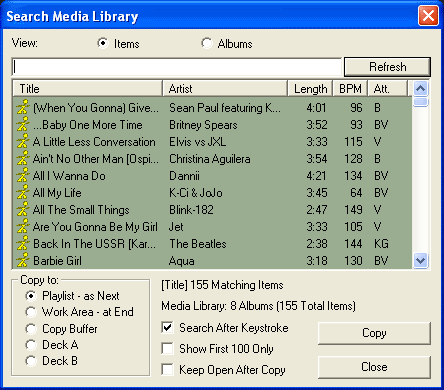Click artist Dannii
Screen dimensions: 444x390
click(184, 176)
